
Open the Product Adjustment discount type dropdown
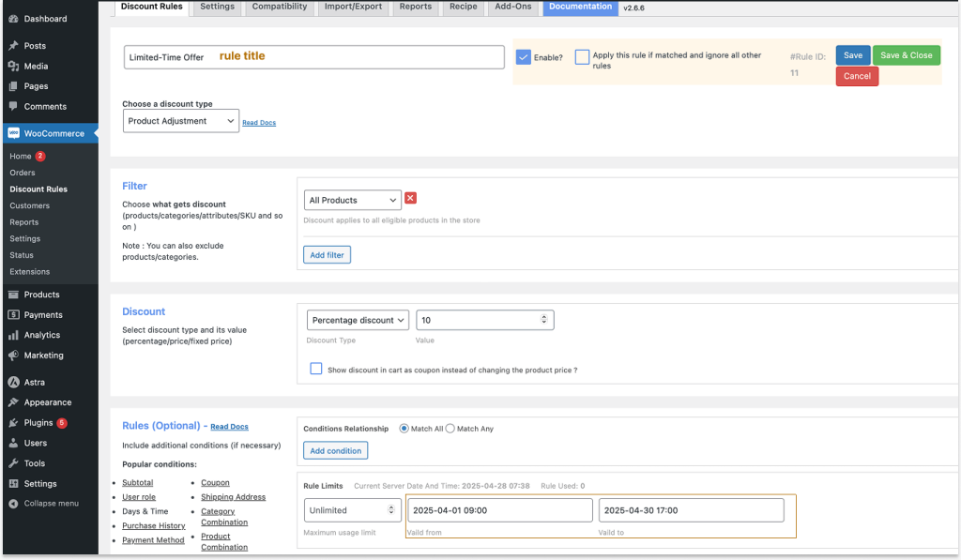click(181, 121)
